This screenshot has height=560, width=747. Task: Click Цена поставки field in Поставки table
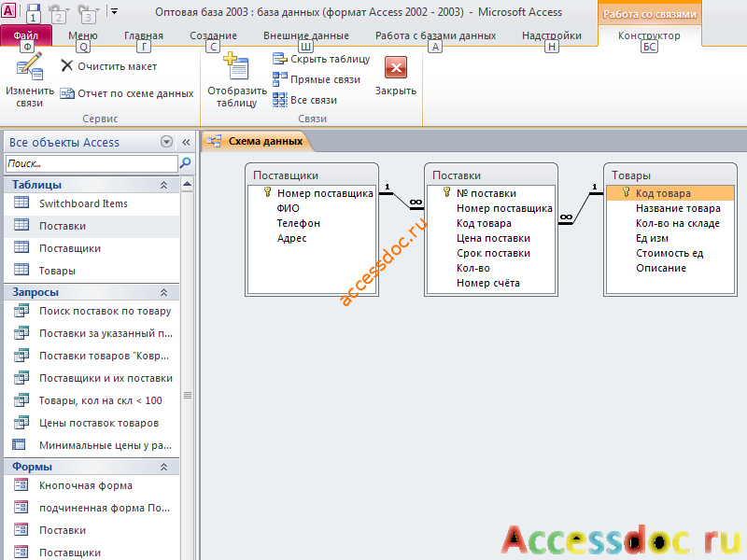[493, 238]
